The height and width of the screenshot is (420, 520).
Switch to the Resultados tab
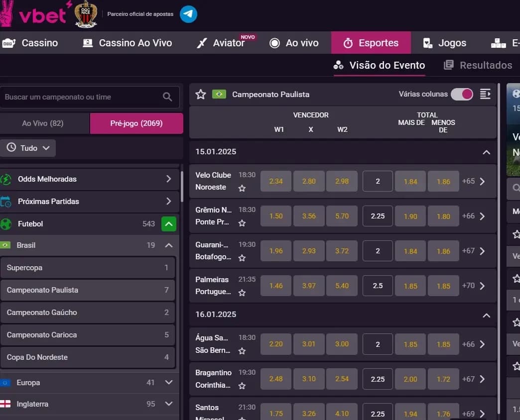[x=478, y=65]
